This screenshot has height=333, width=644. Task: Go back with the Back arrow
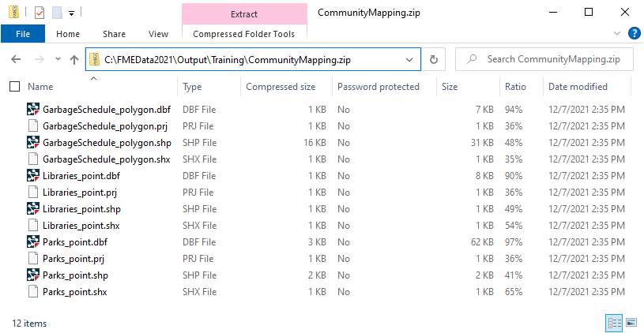[x=16, y=59]
